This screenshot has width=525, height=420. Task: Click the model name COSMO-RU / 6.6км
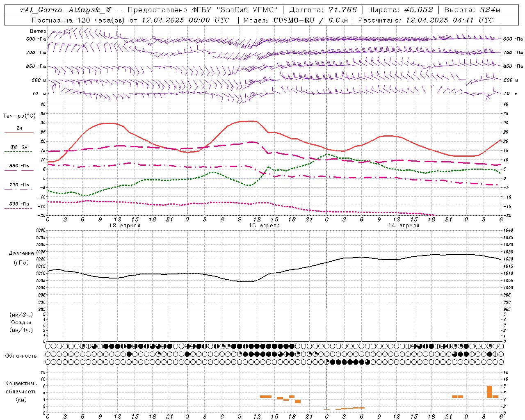(x=310, y=20)
